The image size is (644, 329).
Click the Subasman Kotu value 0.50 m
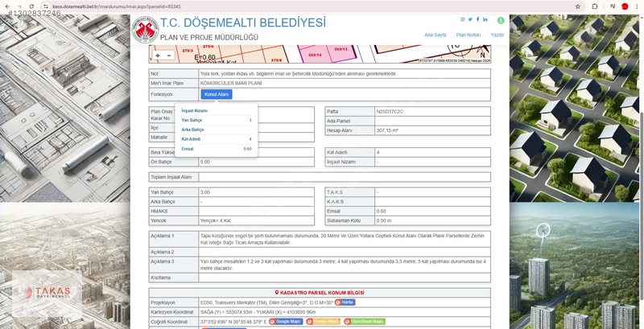click(x=384, y=220)
